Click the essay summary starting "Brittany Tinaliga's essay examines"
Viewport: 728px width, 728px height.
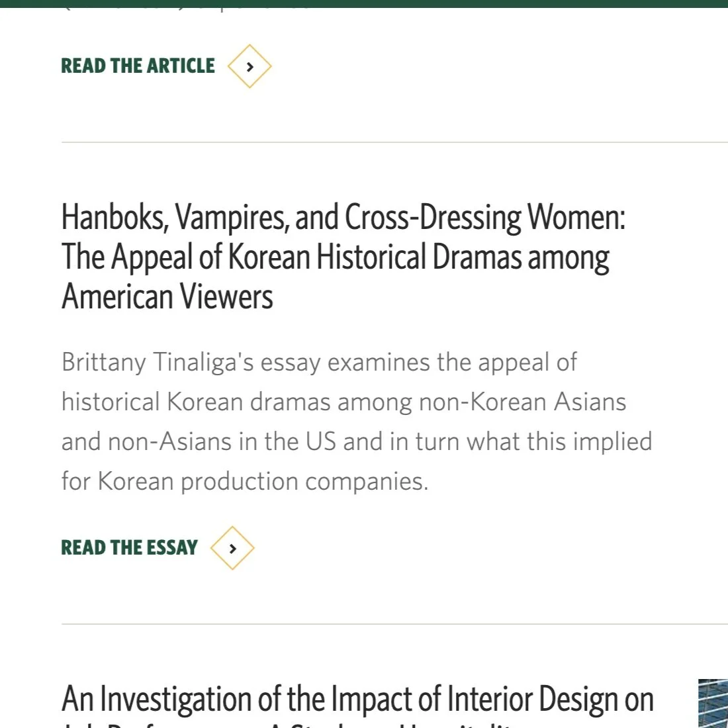[357, 422]
